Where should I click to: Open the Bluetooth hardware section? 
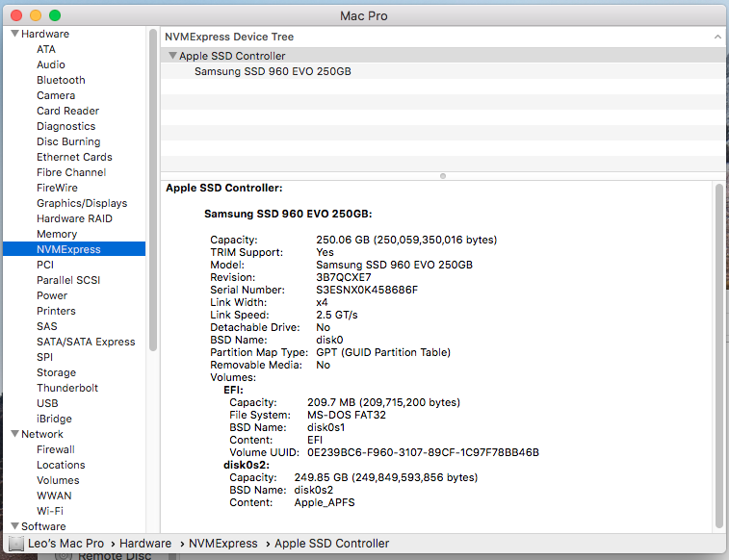pos(61,80)
